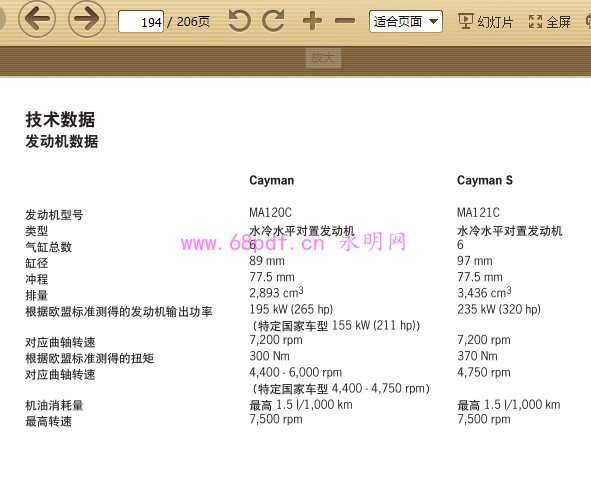The height and width of the screenshot is (480, 591).
Task: Select the Cayman S column header
Action: click(485, 180)
